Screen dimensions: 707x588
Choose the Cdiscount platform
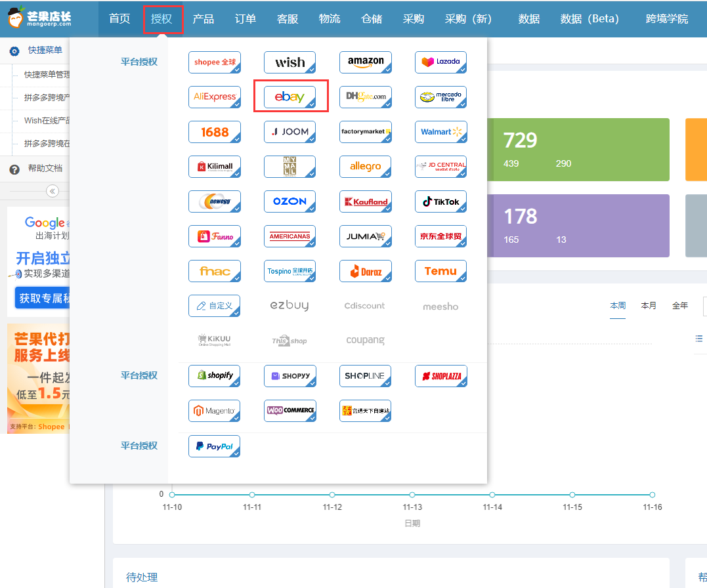coord(365,306)
